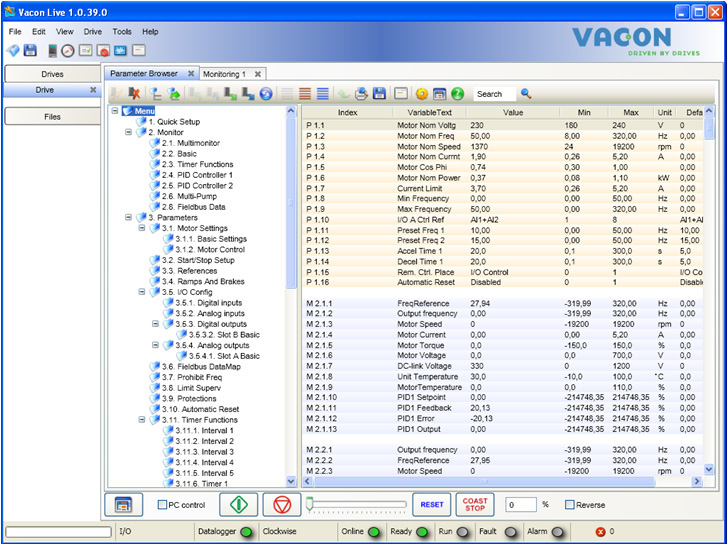Click the floppy disk save icon below File menu
The height and width of the screenshot is (545, 728).
(x=30, y=51)
